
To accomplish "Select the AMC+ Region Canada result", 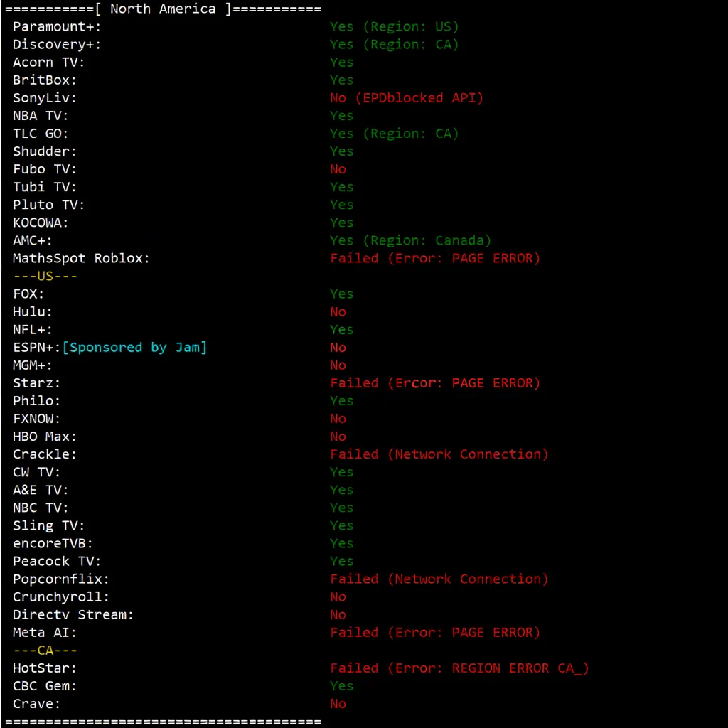I will click(x=410, y=240).
